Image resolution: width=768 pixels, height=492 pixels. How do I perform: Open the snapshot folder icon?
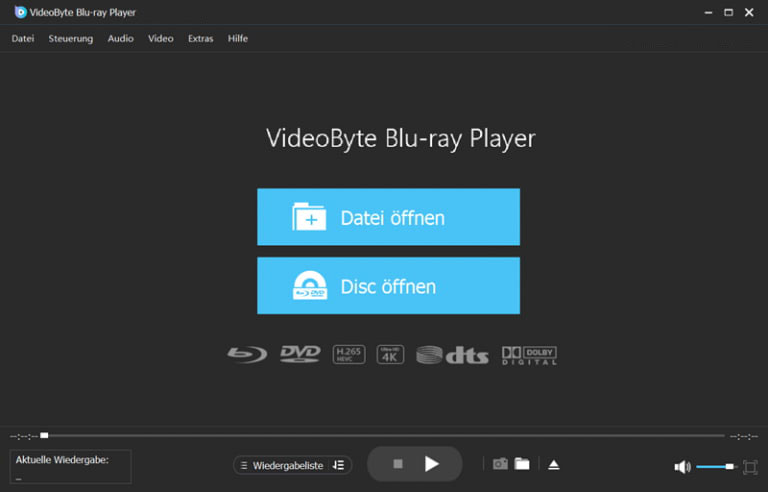522,464
